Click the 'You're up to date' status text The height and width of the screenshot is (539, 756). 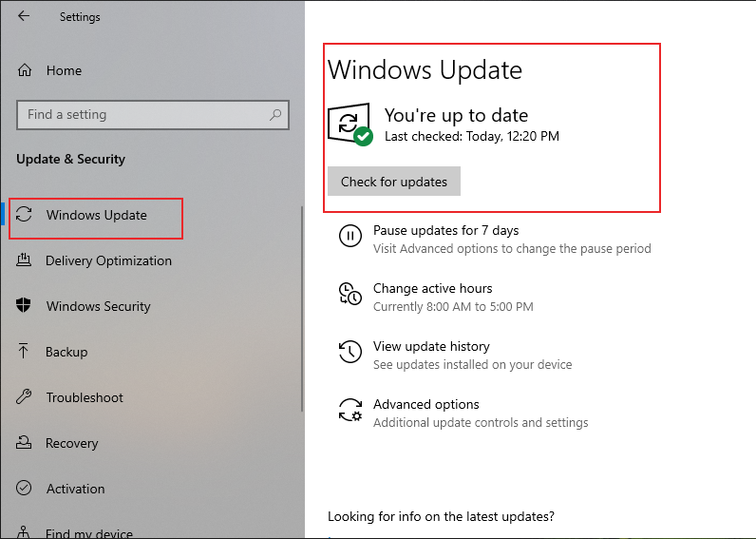tap(456, 116)
